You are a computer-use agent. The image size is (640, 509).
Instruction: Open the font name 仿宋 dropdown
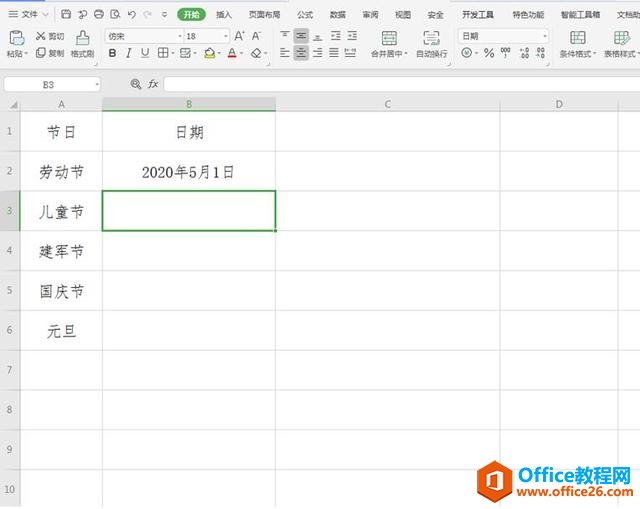coord(180,36)
